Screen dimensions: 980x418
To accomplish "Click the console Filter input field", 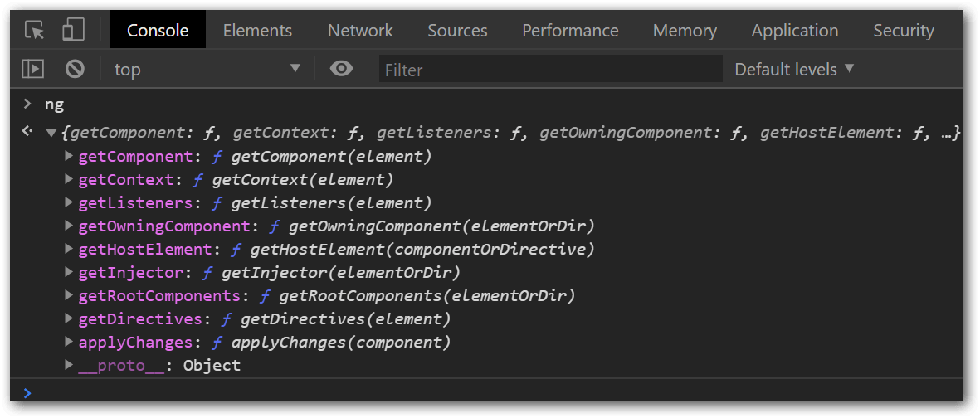I will pyautogui.click(x=550, y=70).
